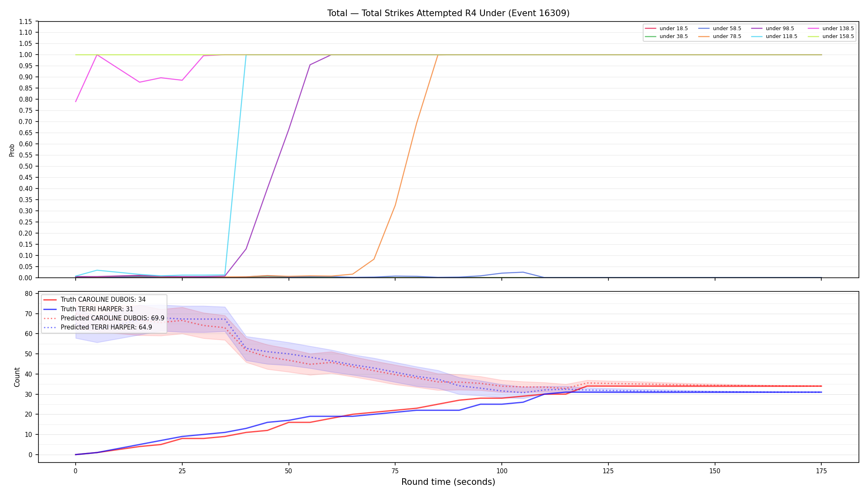
Task: Select the 'under 38.5' legend entry
Action: click(x=666, y=36)
